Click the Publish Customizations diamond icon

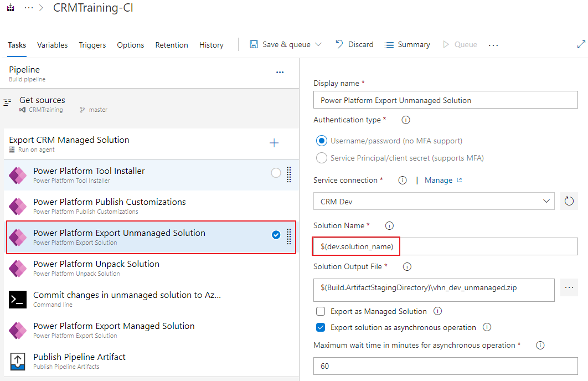point(18,206)
